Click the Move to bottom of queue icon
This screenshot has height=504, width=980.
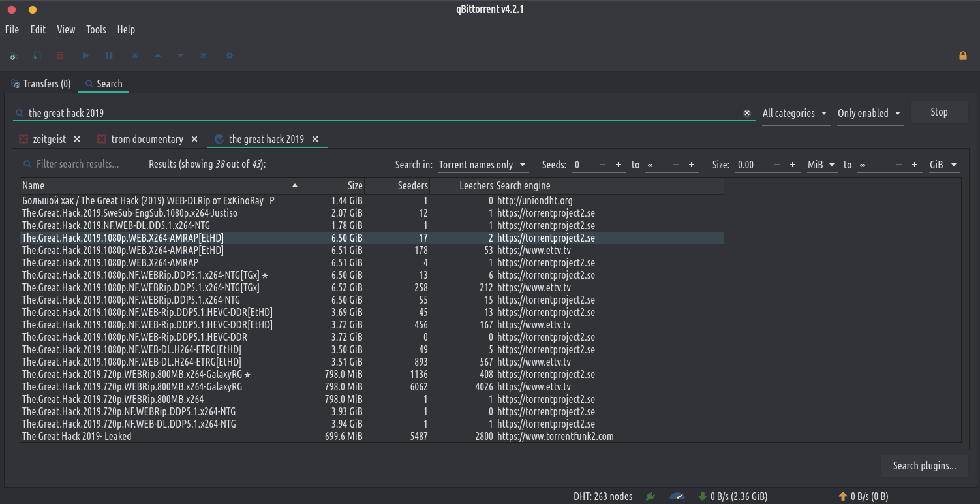click(204, 56)
